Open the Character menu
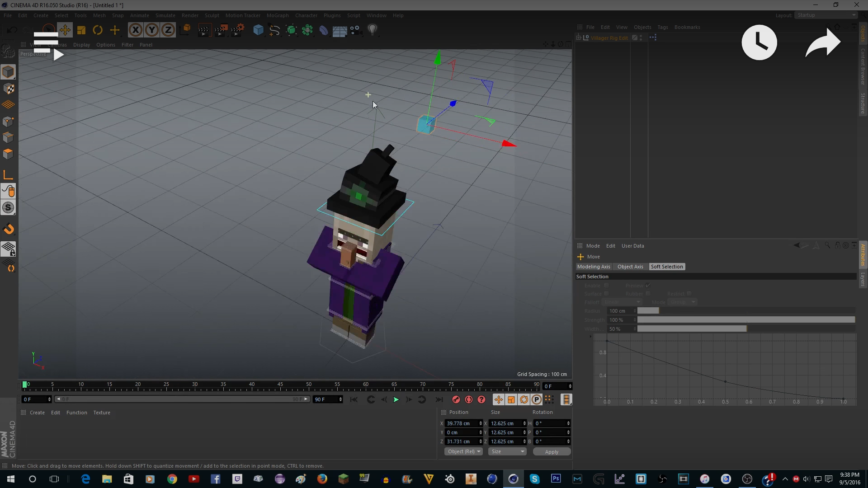The width and height of the screenshot is (868, 488). (306, 15)
